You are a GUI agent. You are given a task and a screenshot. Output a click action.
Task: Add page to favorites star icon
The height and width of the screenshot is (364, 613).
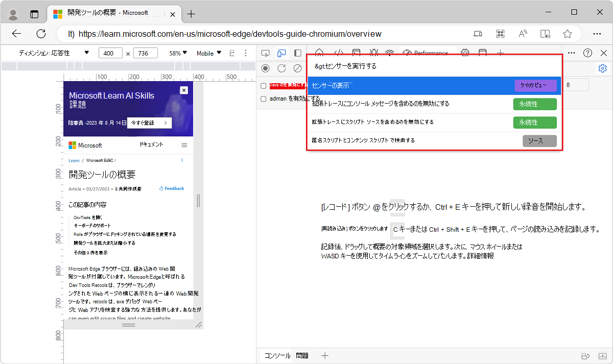click(x=567, y=34)
